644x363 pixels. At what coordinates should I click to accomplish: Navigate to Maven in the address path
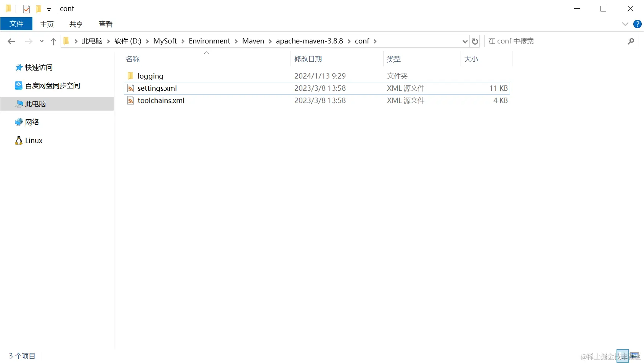click(253, 41)
